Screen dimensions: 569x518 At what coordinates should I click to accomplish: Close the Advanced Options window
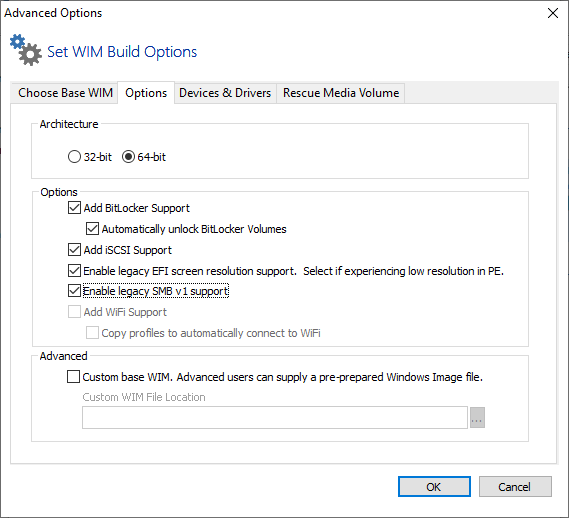(x=553, y=13)
